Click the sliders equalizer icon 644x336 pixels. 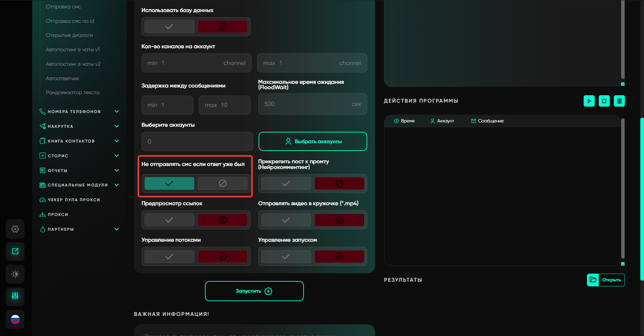pos(15,296)
